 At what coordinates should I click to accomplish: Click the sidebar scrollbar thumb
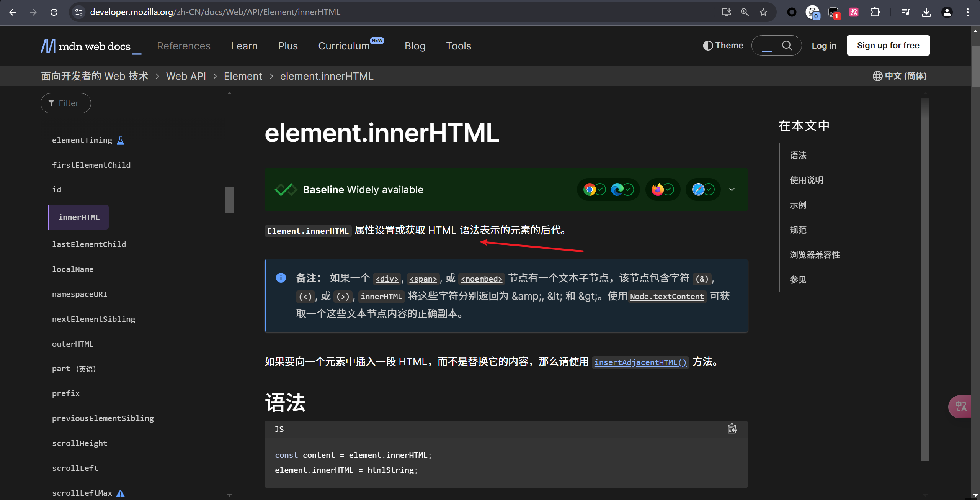229,200
